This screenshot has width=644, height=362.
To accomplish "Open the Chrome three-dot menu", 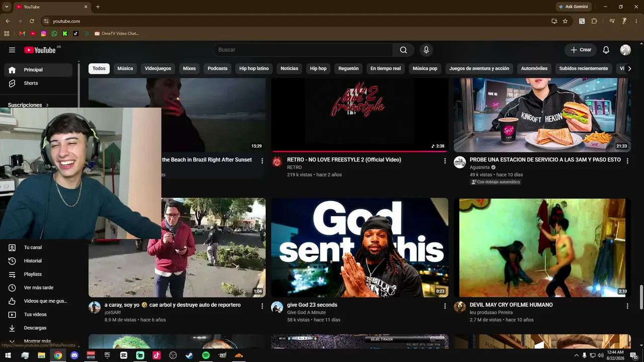I will [636, 21].
